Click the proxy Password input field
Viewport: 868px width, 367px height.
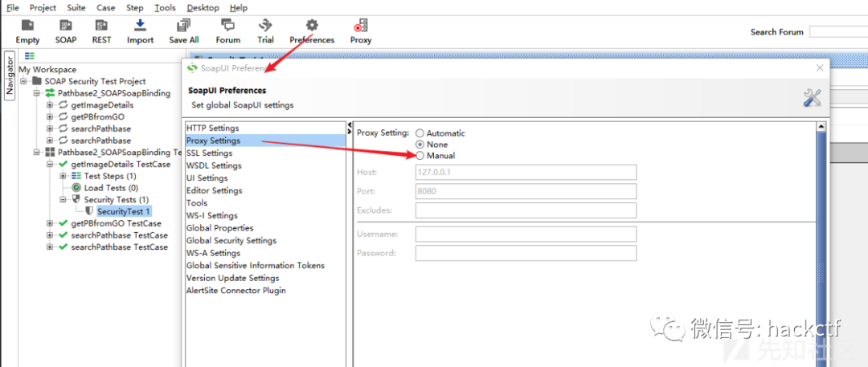(526, 253)
